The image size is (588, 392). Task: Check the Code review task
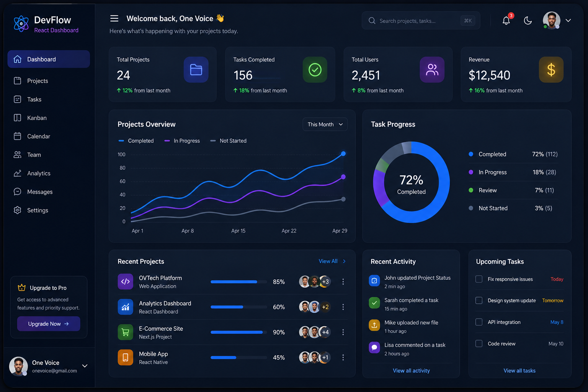[x=479, y=343]
